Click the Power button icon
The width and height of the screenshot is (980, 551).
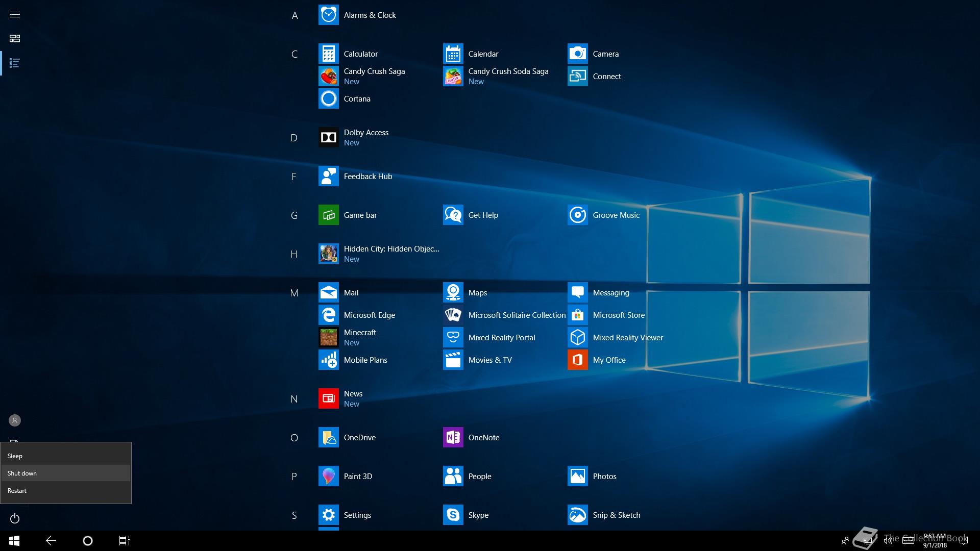[15, 519]
